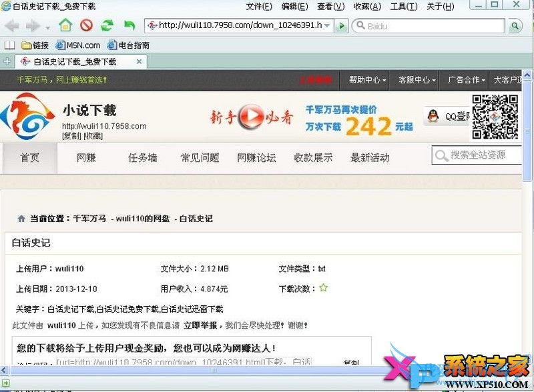Click the new tab plus icon
534x392 pixels.
7,61
